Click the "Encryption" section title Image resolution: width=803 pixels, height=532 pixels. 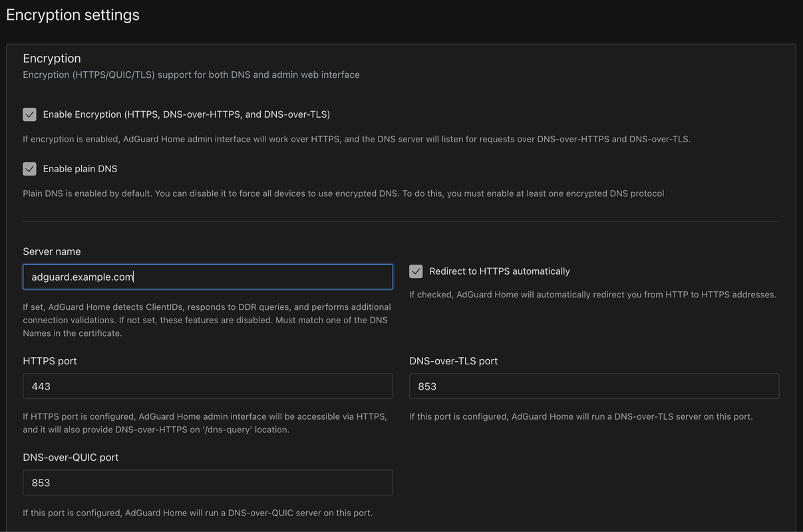[x=52, y=59]
